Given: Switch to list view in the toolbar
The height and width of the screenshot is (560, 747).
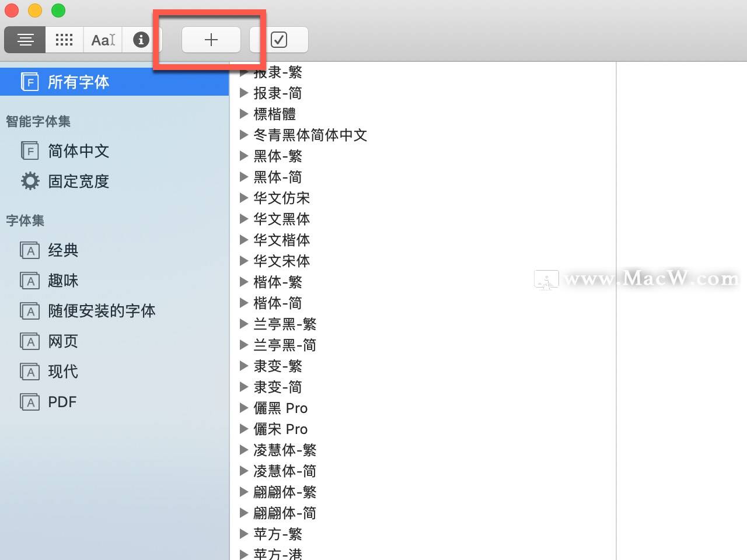Looking at the screenshot, I should (25, 40).
